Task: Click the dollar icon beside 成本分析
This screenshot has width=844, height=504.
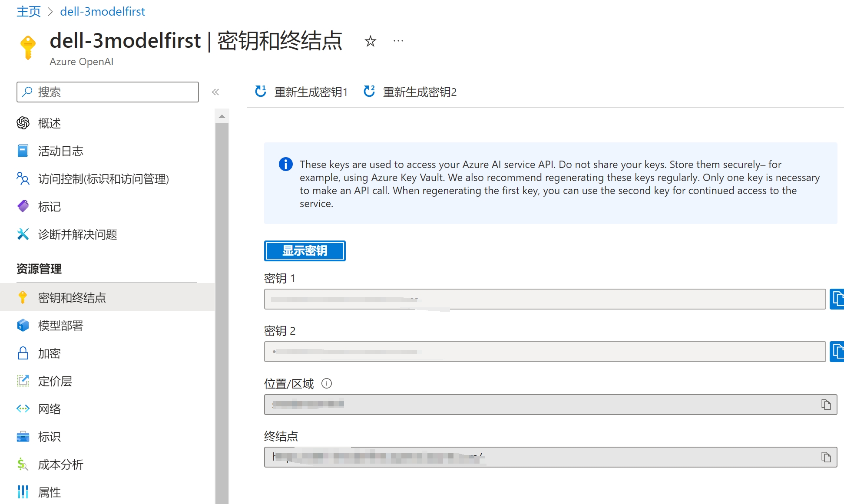Action: point(23,464)
